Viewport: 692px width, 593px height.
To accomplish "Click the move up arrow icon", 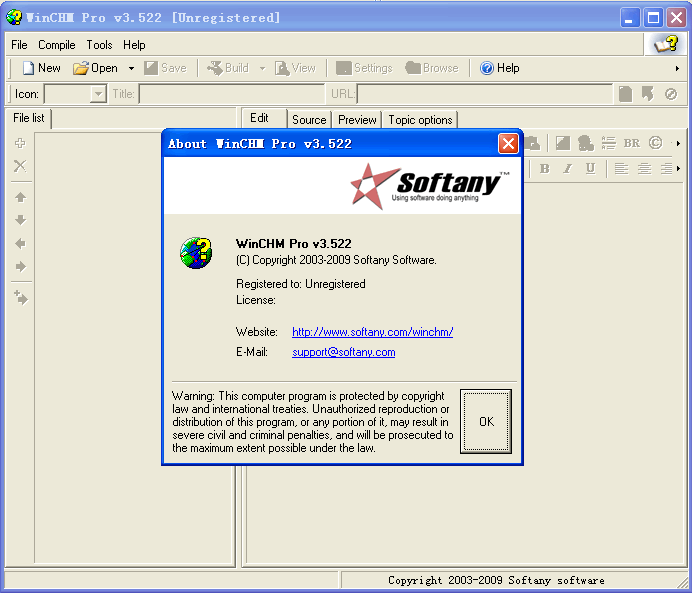I will pyautogui.click(x=20, y=197).
